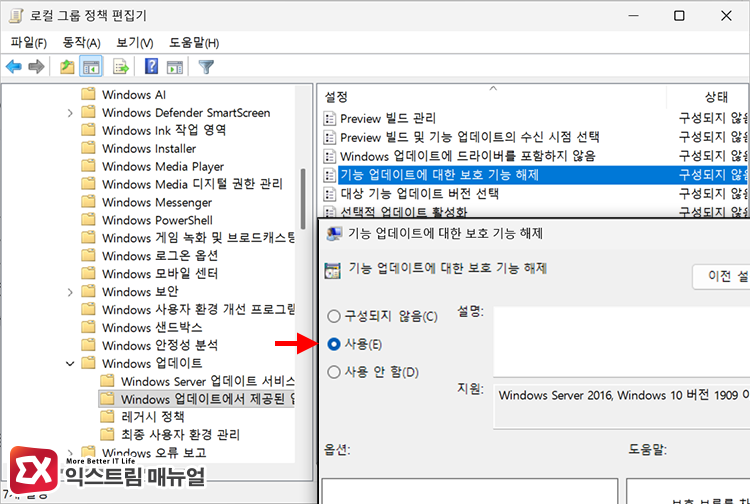The image size is (750, 504).
Task: Select Windows Server 업데이트 서비스 subfolder
Action: coord(207,381)
